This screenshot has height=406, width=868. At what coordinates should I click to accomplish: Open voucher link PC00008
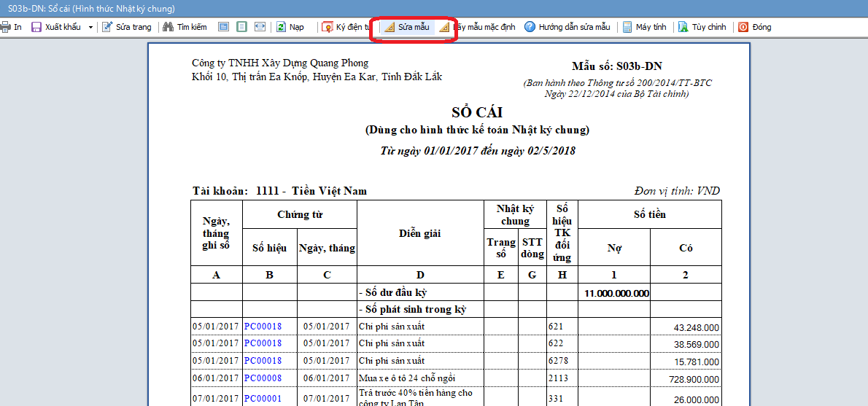click(x=263, y=378)
